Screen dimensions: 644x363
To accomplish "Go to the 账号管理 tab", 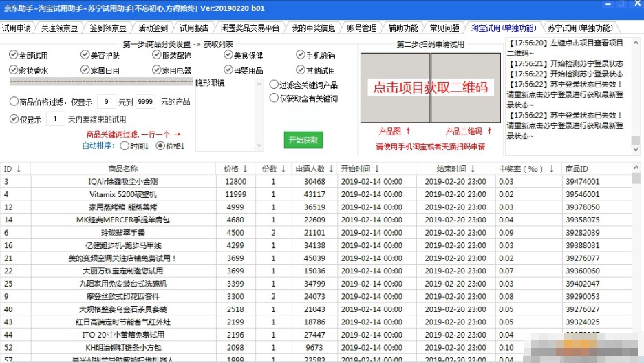I will 362,28.
